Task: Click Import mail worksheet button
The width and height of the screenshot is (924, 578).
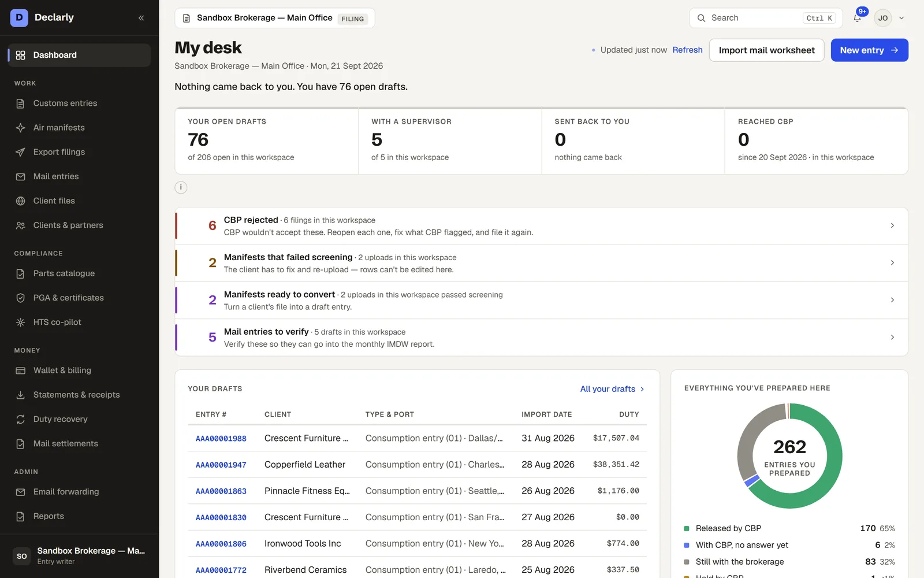Action: 766,50
